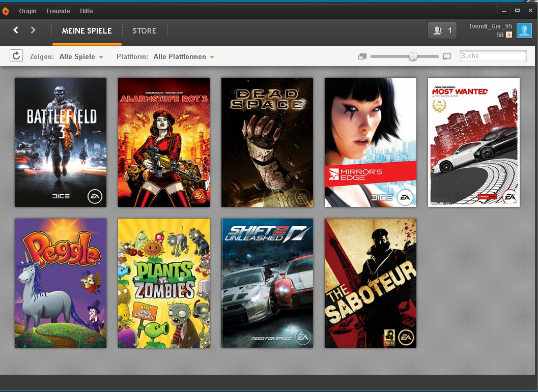Viewport: 538px width, 392px height.
Task: Minimize the Origin window
Action: pyautogui.click(x=504, y=11)
